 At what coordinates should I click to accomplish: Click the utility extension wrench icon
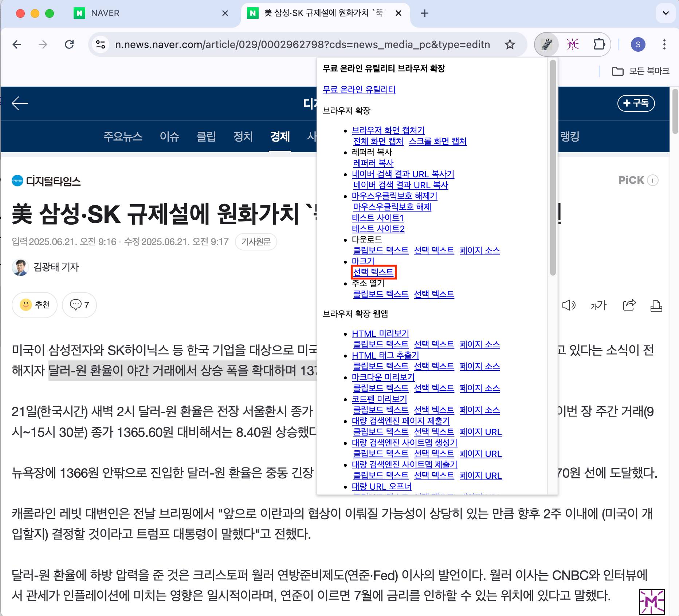(x=546, y=44)
